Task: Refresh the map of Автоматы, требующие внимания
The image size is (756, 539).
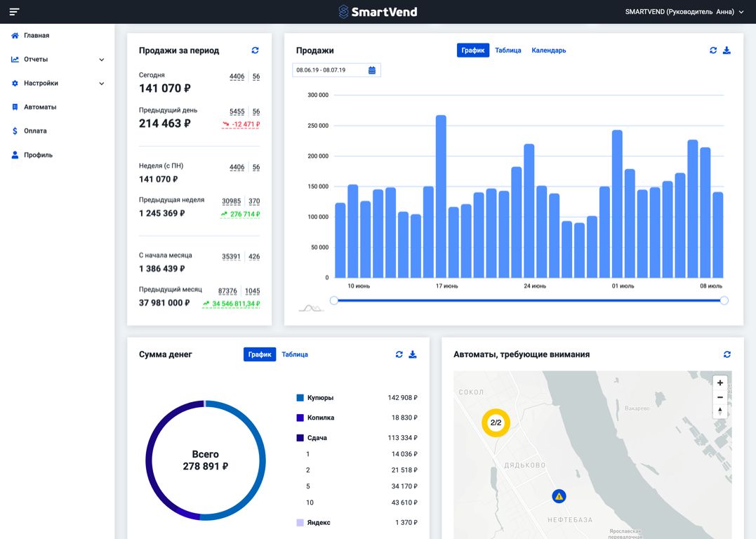Action: [x=727, y=354]
